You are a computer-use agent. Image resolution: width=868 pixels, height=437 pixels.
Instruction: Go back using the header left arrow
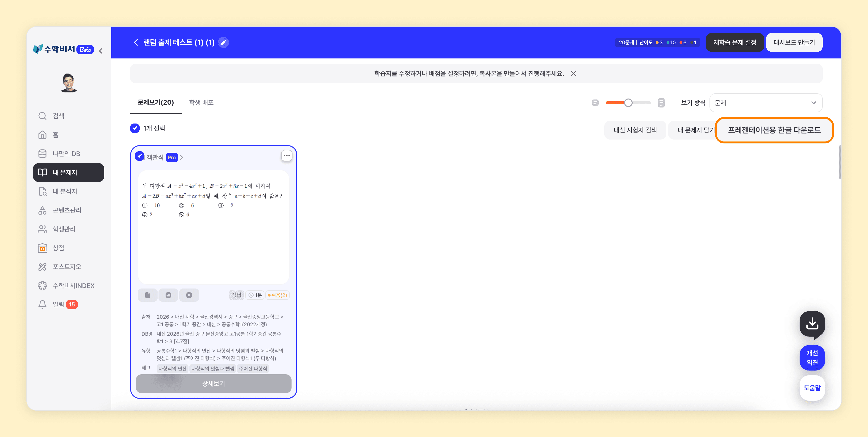136,42
